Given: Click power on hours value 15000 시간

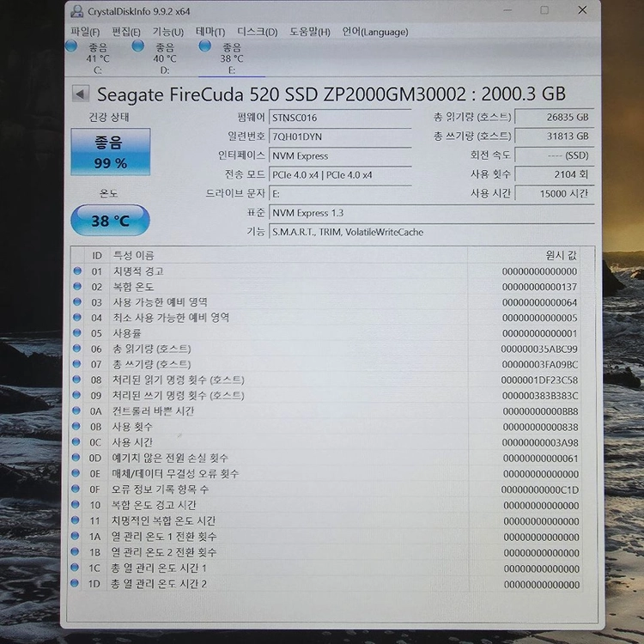Looking at the screenshot, I should click(x=554, y=193).
